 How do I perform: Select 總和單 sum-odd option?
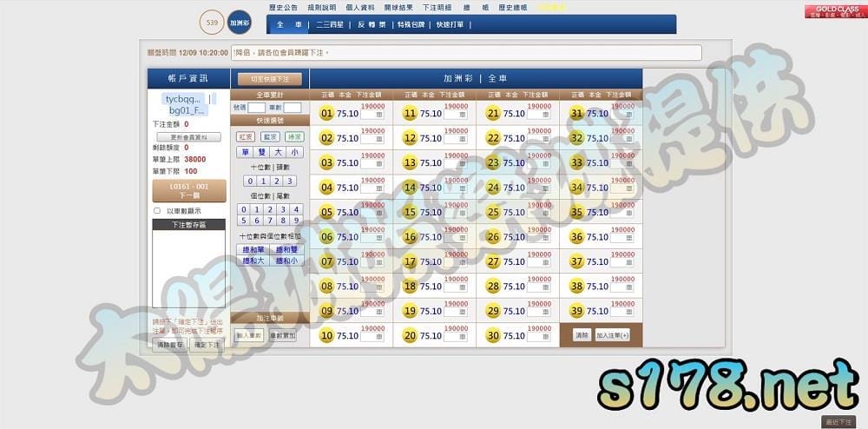coord(253,250)
